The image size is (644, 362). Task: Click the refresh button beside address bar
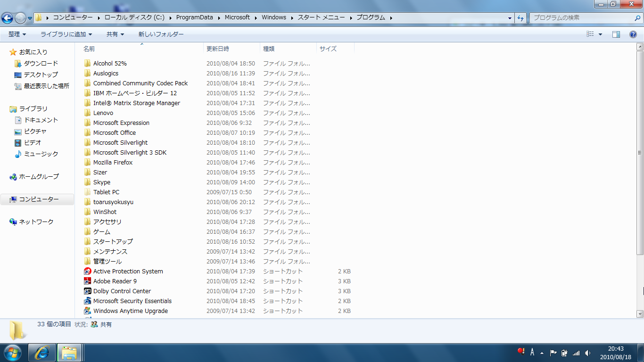click(x=520, y=18)
